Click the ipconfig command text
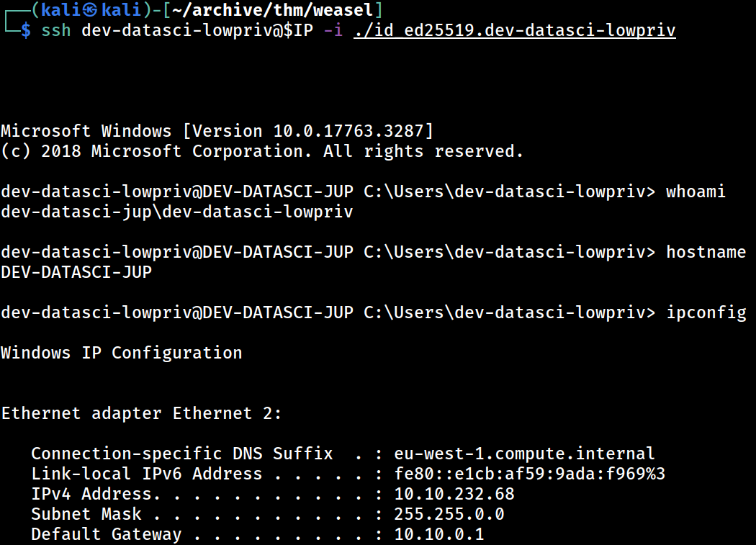Screen dimensions: 756x545 [x=706, y=312]
